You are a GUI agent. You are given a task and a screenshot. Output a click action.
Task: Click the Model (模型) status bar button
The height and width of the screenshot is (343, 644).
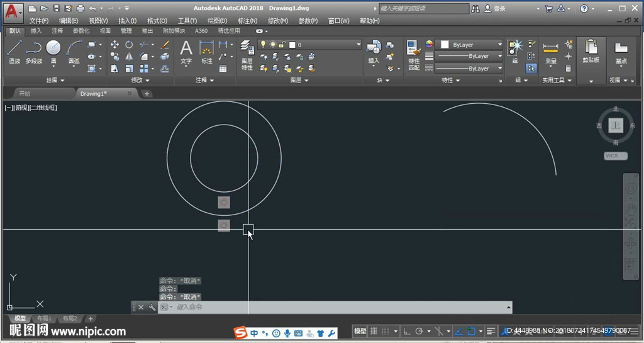[360, 331]
